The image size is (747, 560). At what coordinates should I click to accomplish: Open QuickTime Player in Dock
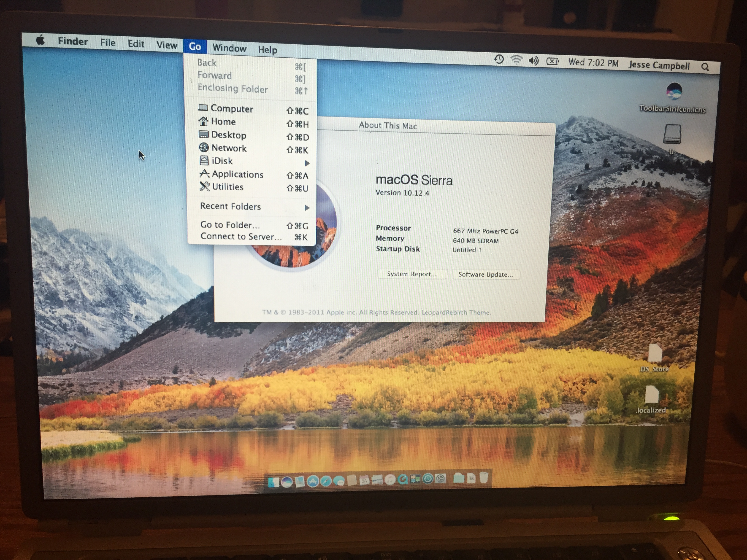point(403,479)
